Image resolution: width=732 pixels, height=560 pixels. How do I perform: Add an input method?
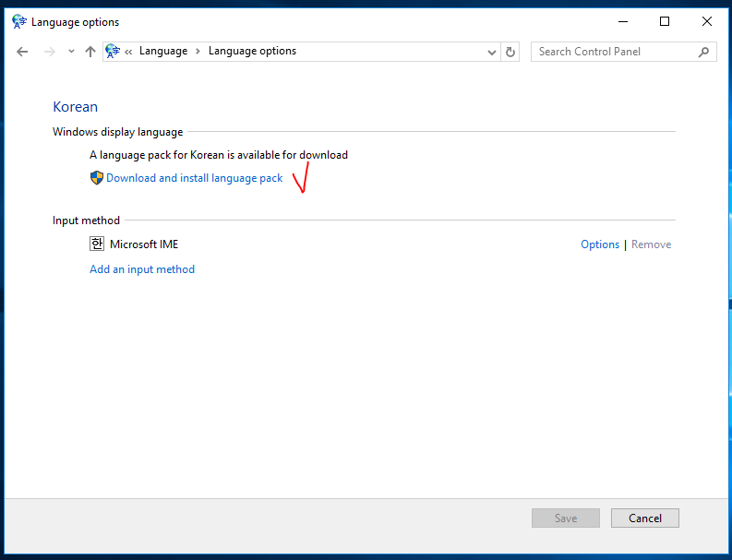[x=142, y=269]
